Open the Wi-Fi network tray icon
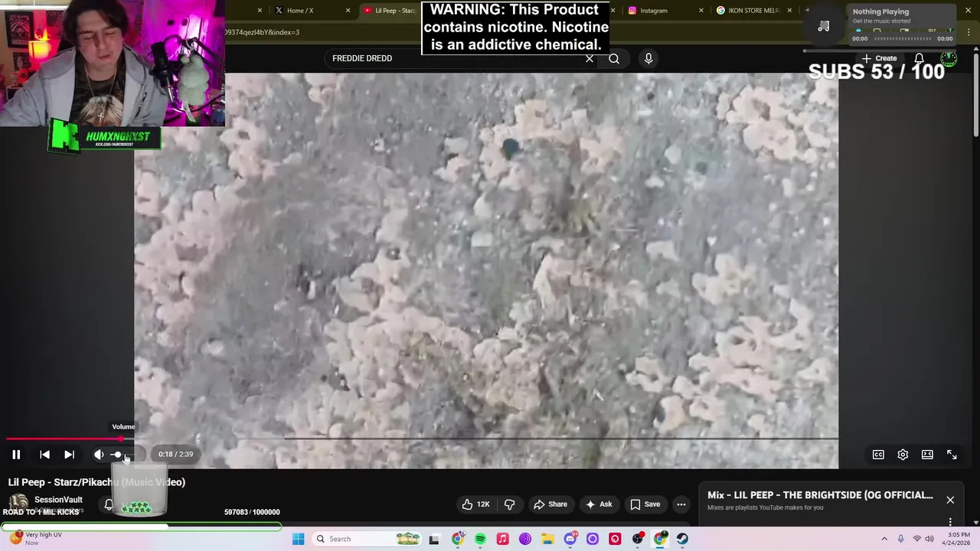 coord(916,539)
